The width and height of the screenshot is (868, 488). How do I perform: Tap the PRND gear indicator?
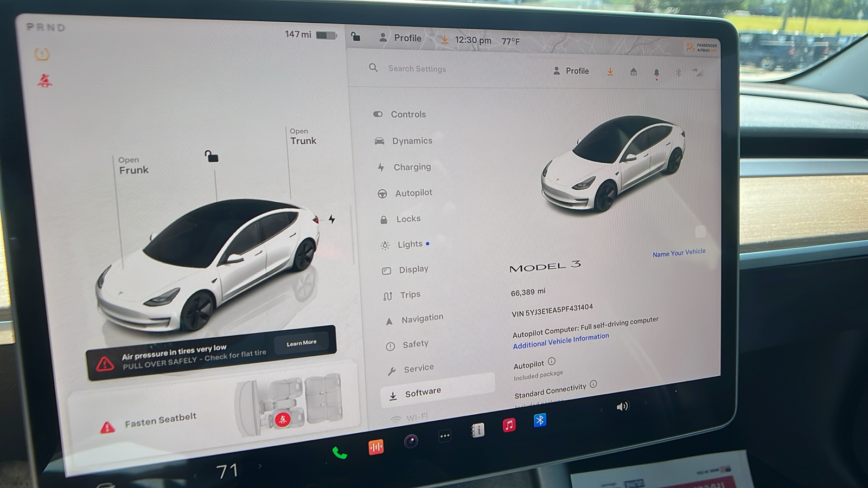coord(46,28)
